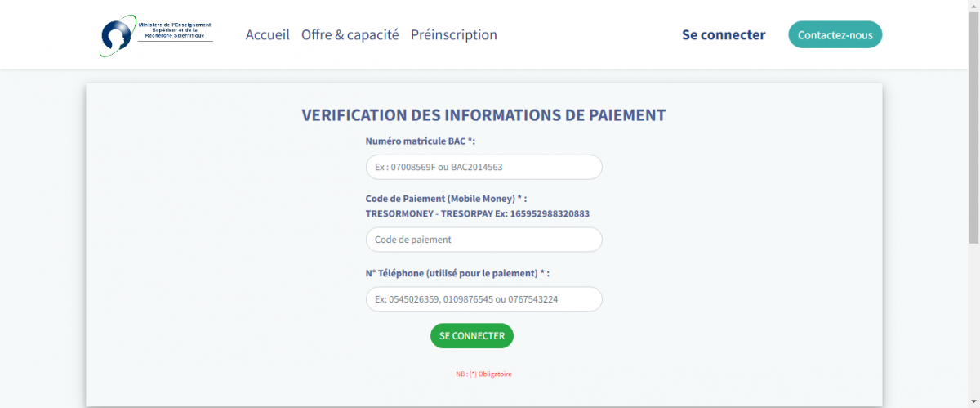980x408 pixels.
Task: Focus the Code de paiement input field
Action: pos(484,240)
